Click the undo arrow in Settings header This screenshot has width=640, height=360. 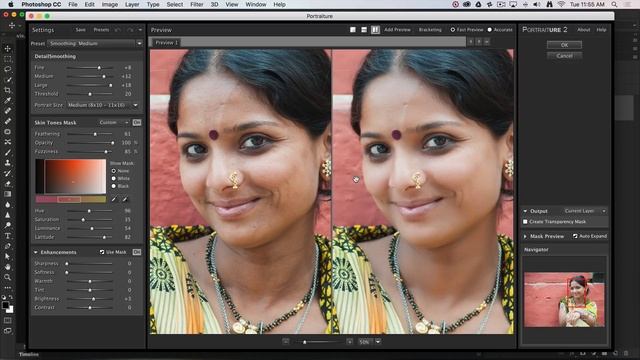pos(118,30)
